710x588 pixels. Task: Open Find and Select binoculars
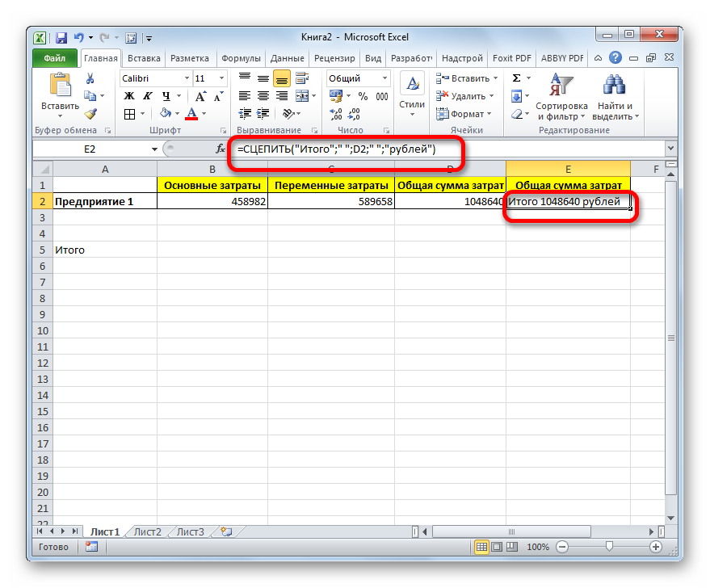tap(615, 96)
